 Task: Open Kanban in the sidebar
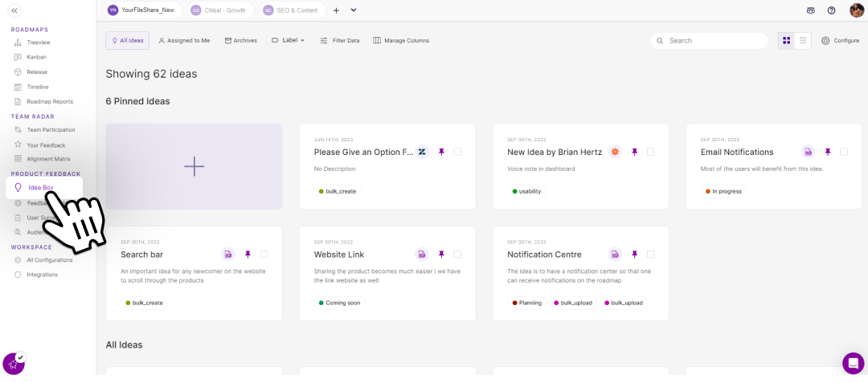36,57
